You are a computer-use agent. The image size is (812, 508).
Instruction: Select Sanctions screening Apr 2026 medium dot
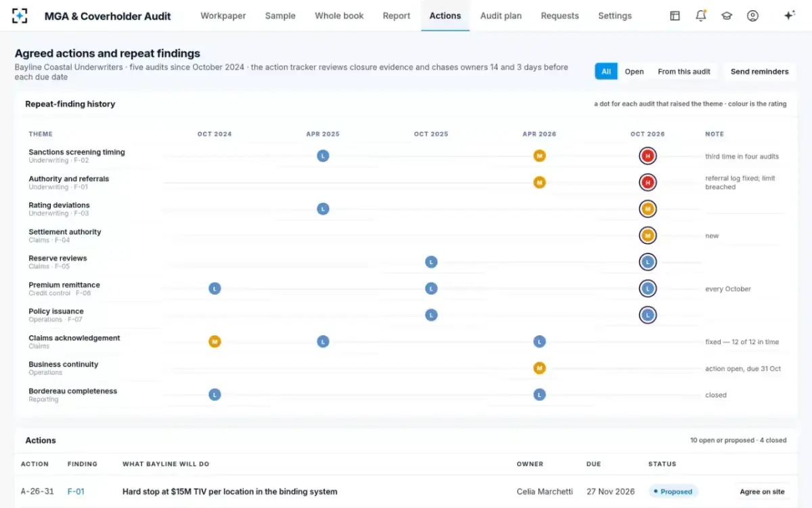(x=539, y=156)
